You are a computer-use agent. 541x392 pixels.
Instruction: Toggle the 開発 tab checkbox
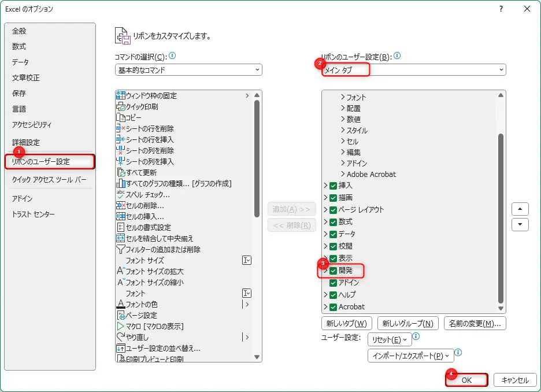click(x=333, y=271)
